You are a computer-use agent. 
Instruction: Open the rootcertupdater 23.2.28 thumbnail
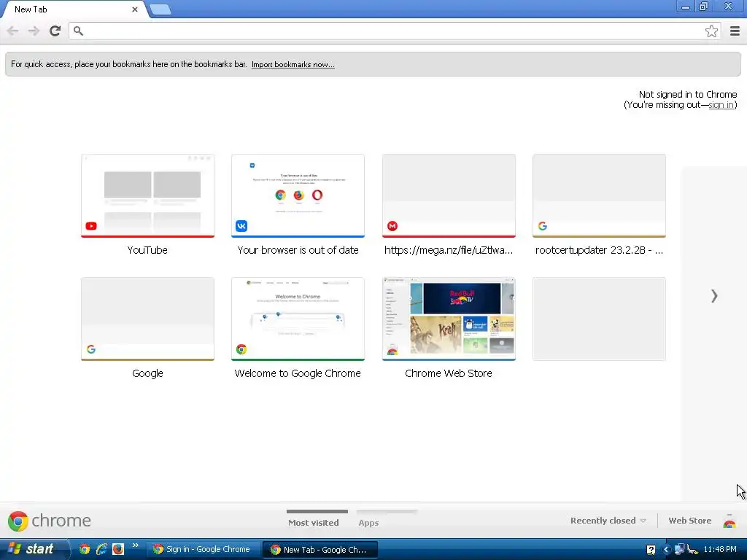coord(599,195)
